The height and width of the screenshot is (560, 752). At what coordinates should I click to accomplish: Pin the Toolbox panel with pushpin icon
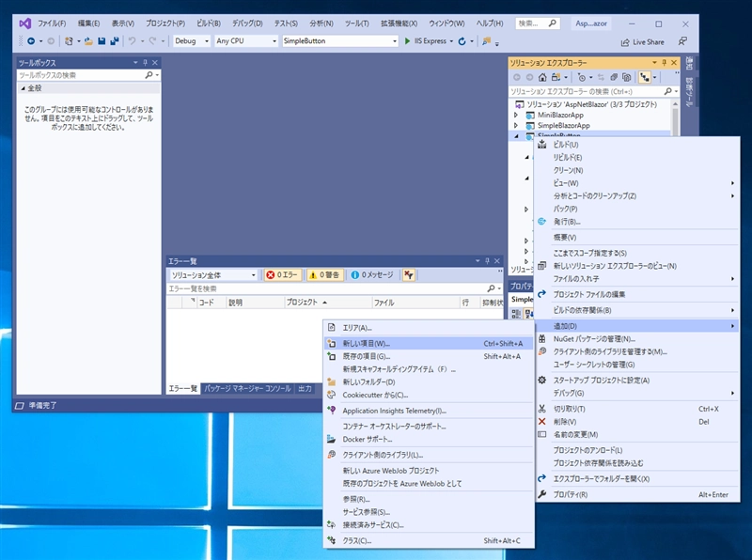(x=146, y=63)
